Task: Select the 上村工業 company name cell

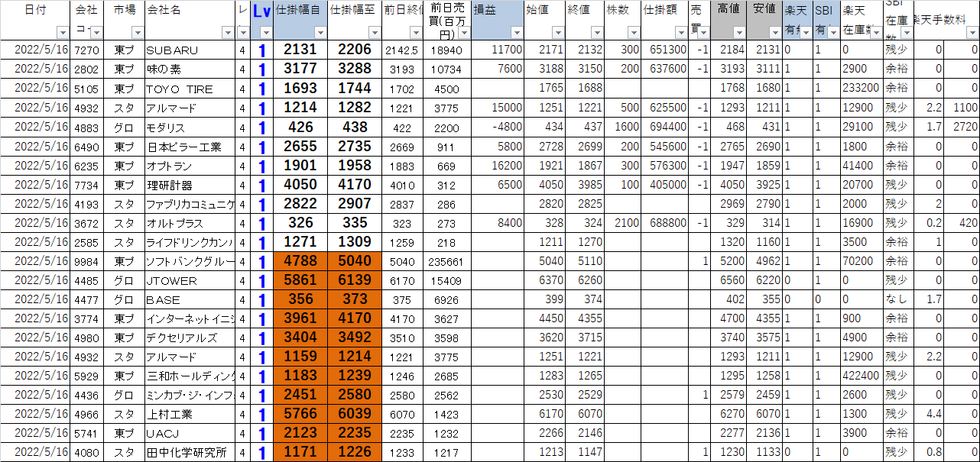Action: (x=190, y=414)
